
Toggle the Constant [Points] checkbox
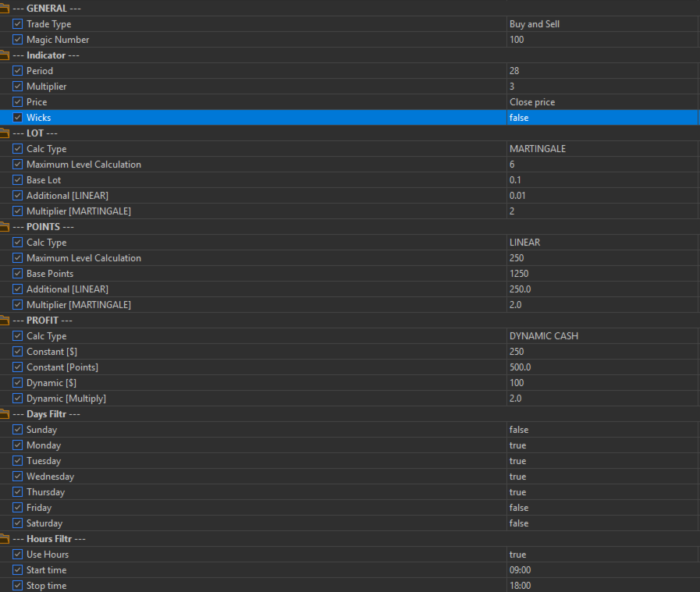[x=17, y=367]
